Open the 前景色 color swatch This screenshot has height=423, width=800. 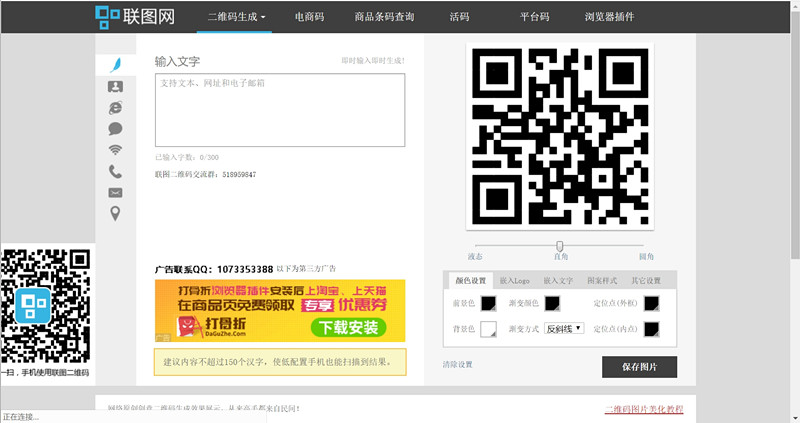click(x=488, y=304)
